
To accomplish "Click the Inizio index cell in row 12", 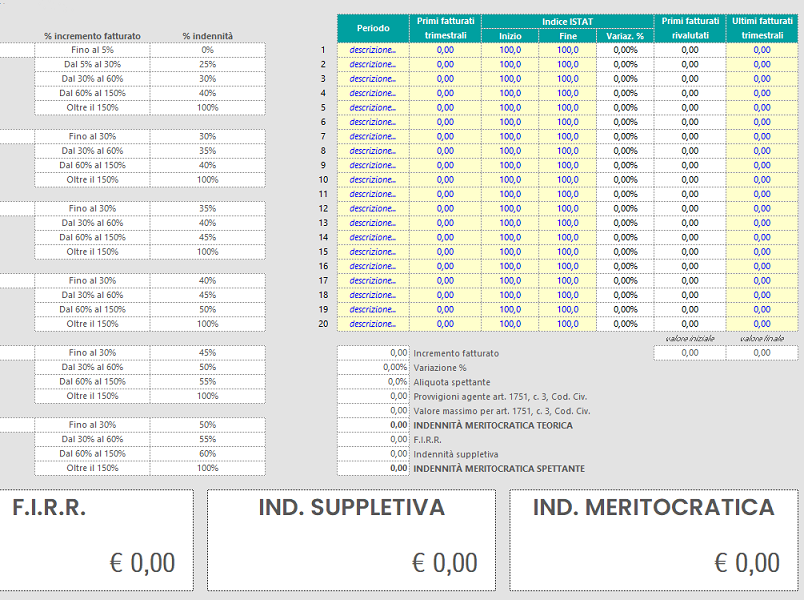I will pos(510,208).
